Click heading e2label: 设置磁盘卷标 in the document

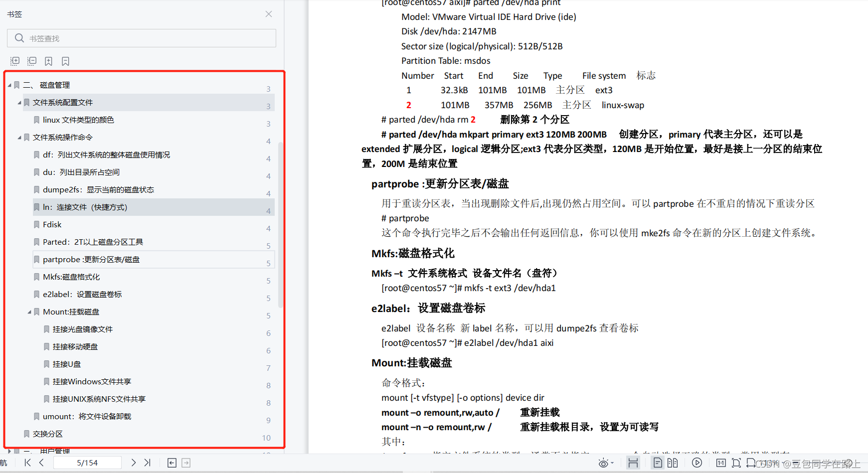tap(428, 308)
